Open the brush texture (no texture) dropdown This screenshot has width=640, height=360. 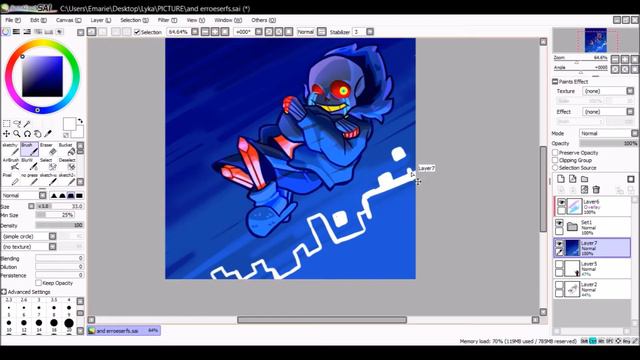(53, 246)
